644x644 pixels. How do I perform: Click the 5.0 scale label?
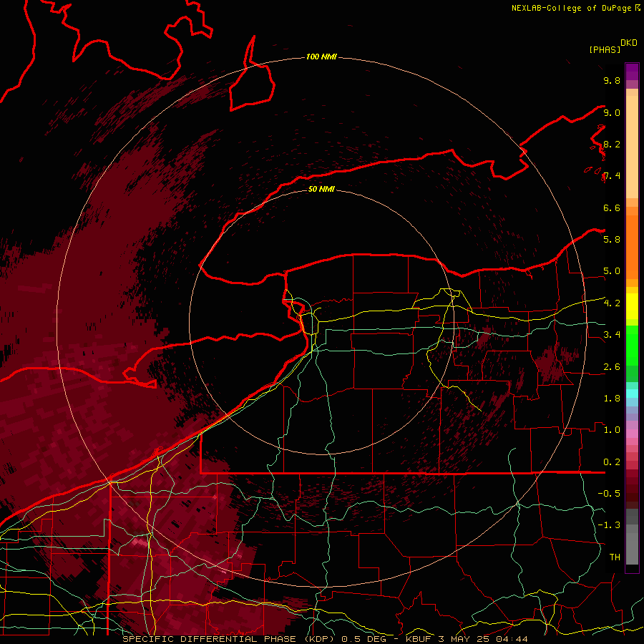[612, 271]
